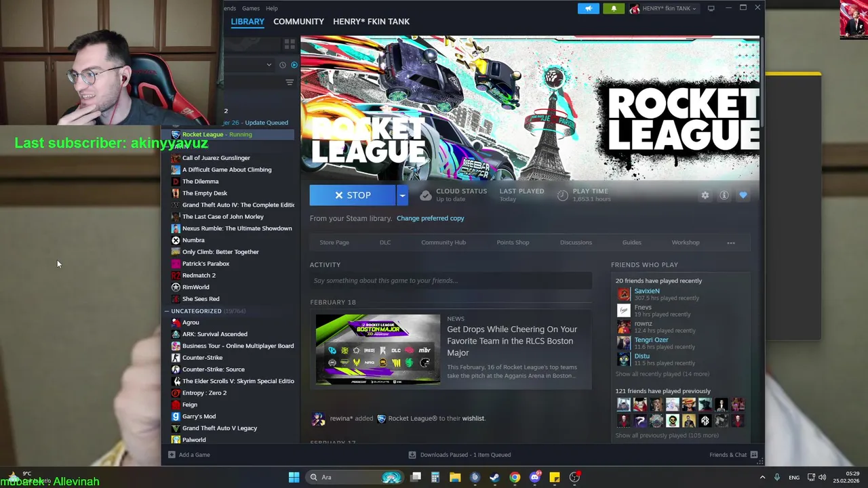868x488 pixels.
Task: Open the Help menu
Action: click(x=271, y=8)
